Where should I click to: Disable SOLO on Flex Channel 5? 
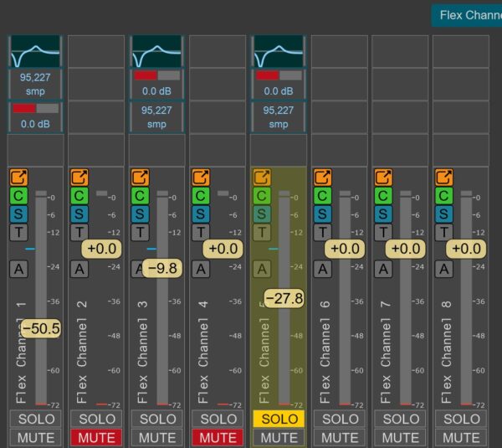pyautogui.click(x=279, y=419)
